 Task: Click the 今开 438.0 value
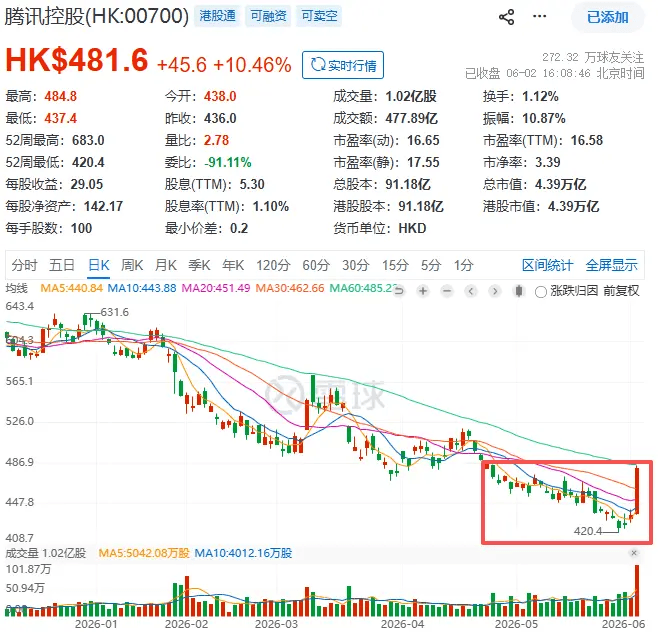220,97
